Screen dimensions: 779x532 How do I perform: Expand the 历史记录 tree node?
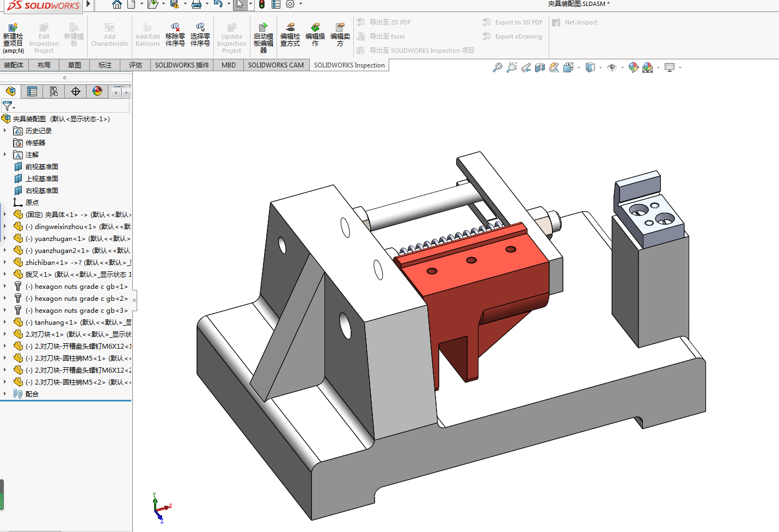[x=5, y=131]
